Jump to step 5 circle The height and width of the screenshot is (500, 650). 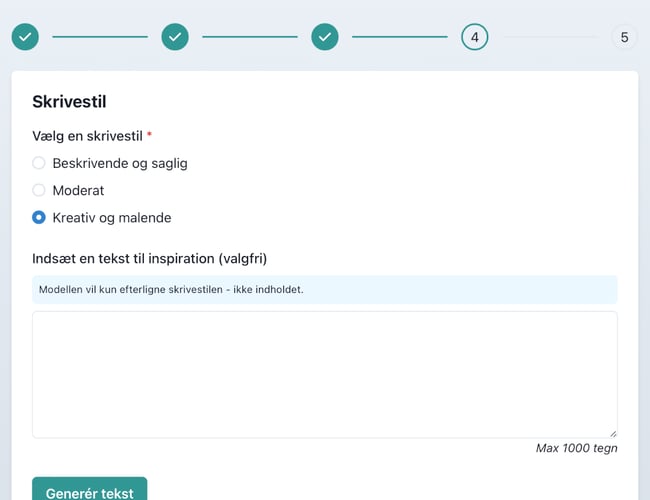624,37
